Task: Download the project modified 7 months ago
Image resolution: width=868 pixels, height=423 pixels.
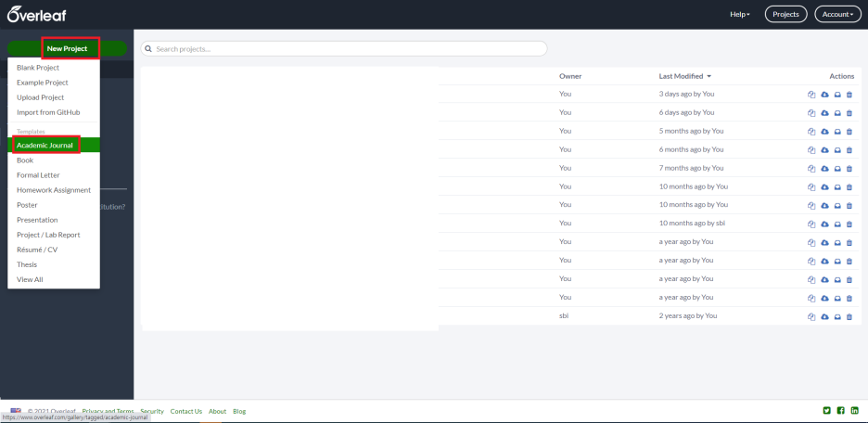Action: [x=824, y=168]
